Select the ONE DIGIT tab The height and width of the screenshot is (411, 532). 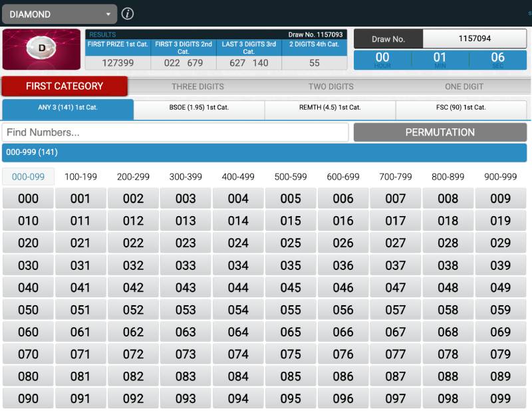464,86
